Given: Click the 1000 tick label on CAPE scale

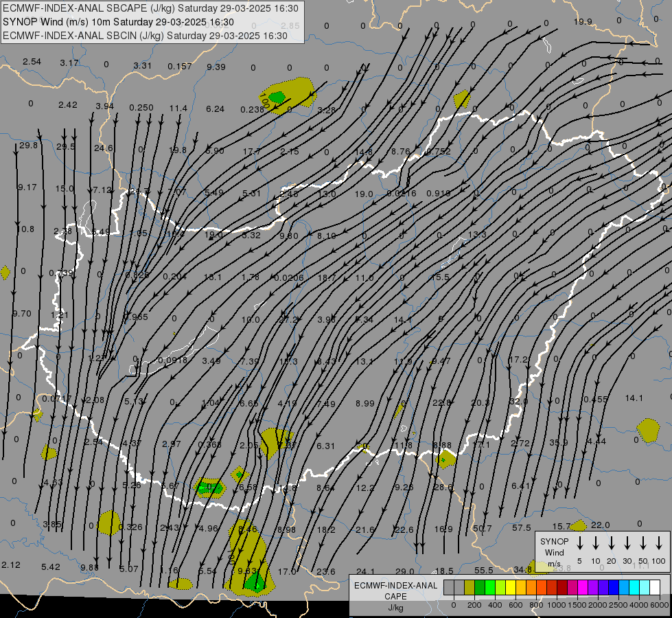Looking at the screenshot, I should point(556,605).
